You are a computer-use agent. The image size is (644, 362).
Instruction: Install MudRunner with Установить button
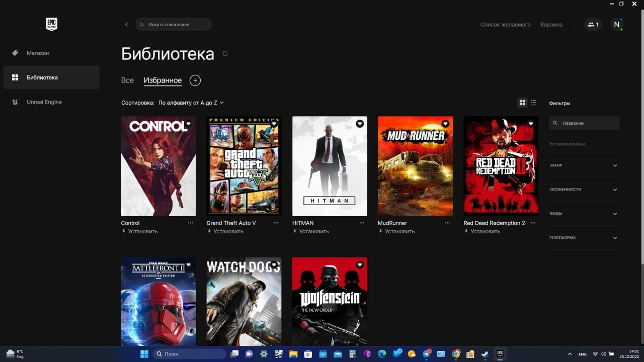tap(396, 231)
